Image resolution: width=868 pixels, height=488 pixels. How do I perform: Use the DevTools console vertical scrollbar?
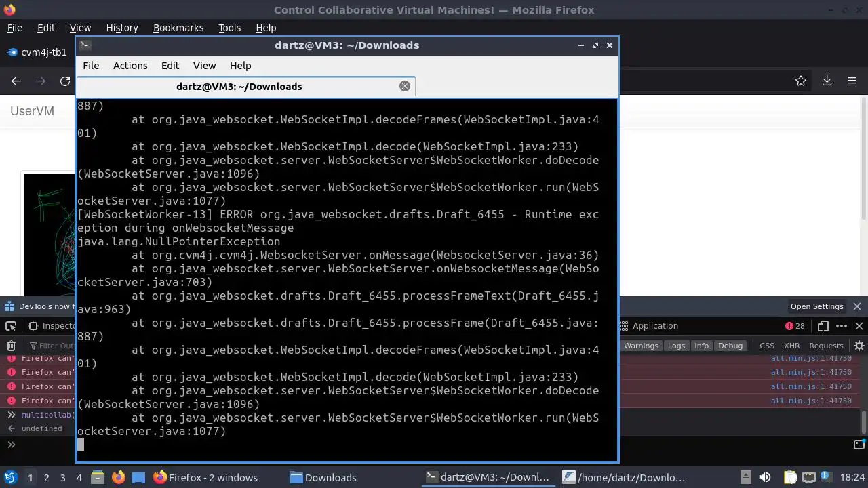[864, 422]
